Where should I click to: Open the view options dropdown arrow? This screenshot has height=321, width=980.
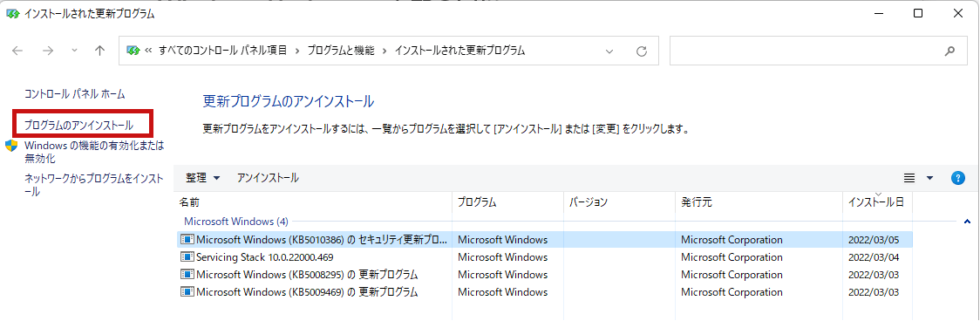(929, 178)
